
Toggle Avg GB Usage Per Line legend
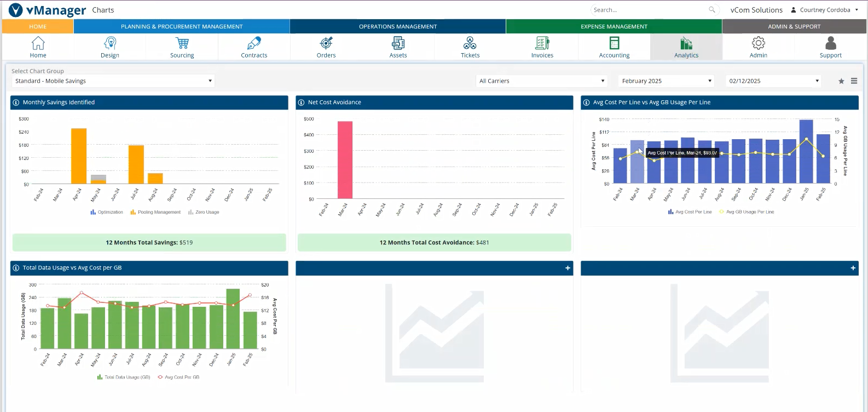pos(747,212)
